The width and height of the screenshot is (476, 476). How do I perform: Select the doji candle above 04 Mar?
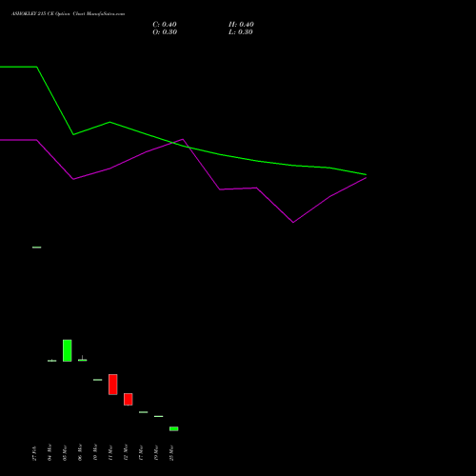coord(52,361)
